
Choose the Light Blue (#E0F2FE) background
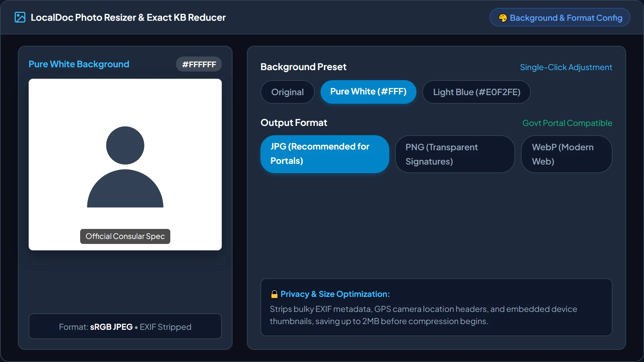pyautogui.click(x=476, y=92)
